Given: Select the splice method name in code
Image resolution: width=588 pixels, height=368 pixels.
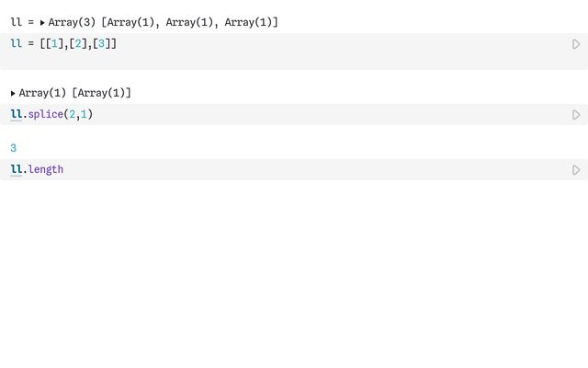Looking at the screenshot, I should (x=46, y=114).
